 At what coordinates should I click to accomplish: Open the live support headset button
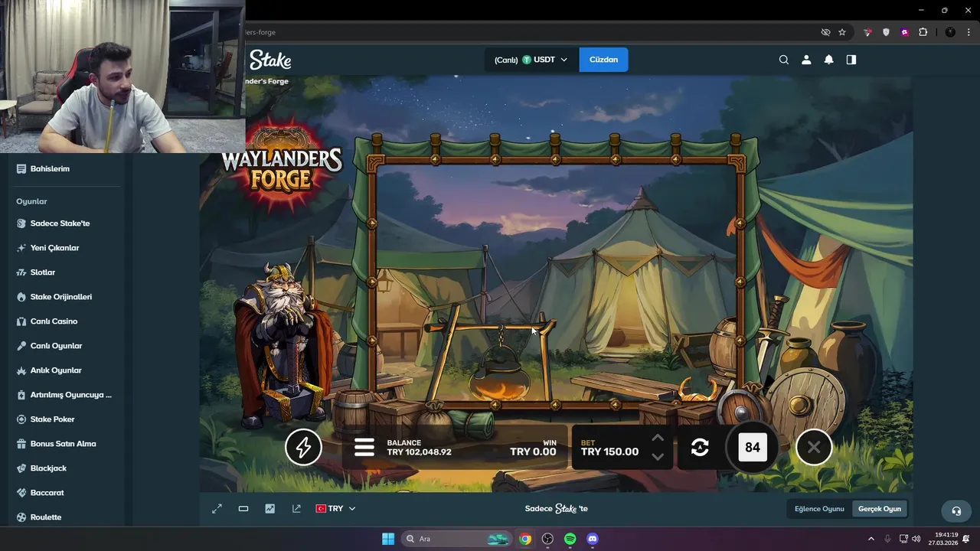click(955, 511)
